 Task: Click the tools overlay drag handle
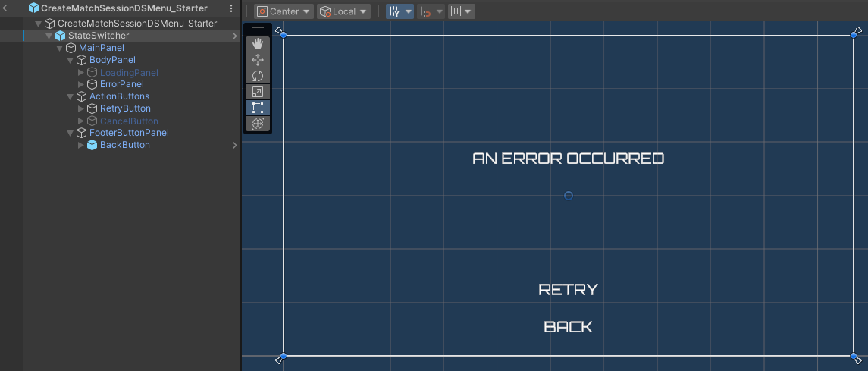coord(258,29)
